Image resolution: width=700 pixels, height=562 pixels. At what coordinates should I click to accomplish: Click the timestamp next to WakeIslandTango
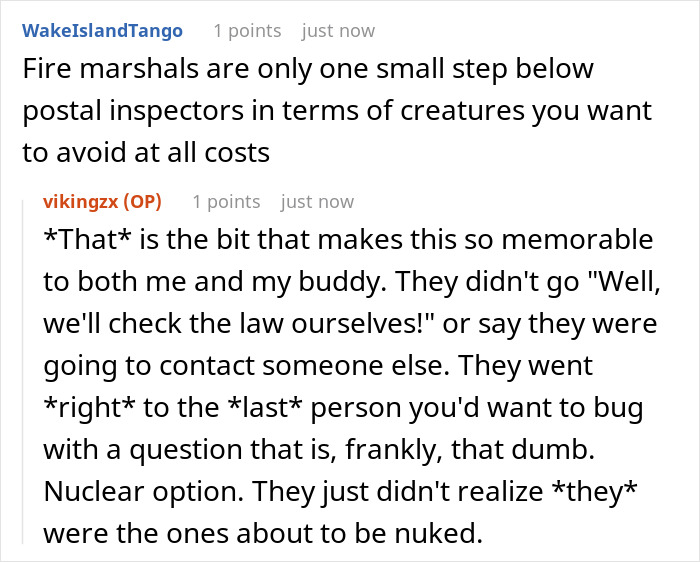coord(338,31)
